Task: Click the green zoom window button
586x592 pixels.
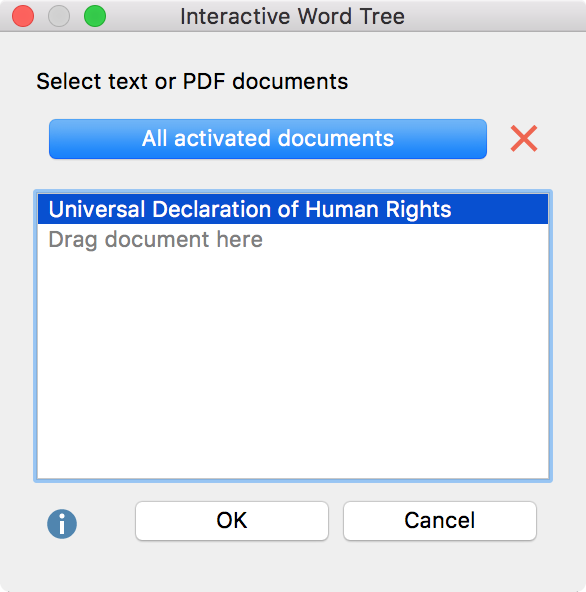Action: (x=95, y=16)
